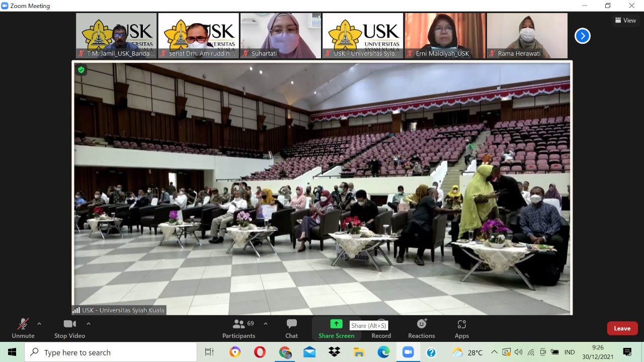Viewport: 644px width, 362px height.
Task: Show next participants with the blue arrow
Action: pyautogui.click(x=582, y=36)
